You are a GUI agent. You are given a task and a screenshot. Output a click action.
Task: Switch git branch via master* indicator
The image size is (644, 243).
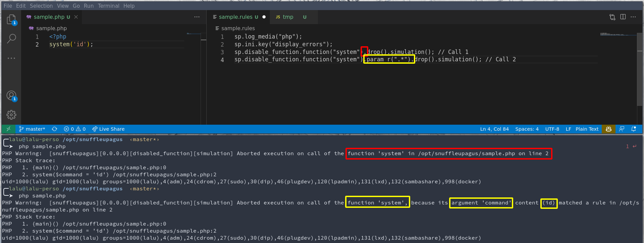pyautogui.click(x=32, y=129)
